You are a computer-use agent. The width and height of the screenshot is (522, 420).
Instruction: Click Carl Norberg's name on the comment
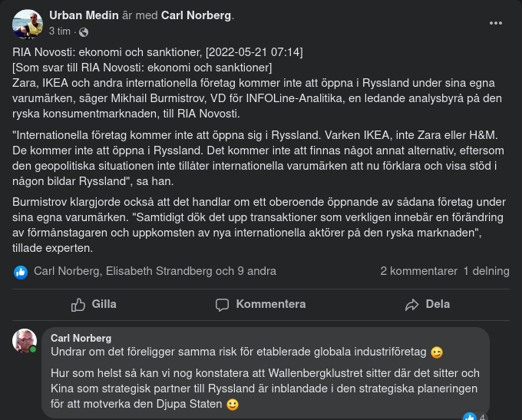(81, 338)
